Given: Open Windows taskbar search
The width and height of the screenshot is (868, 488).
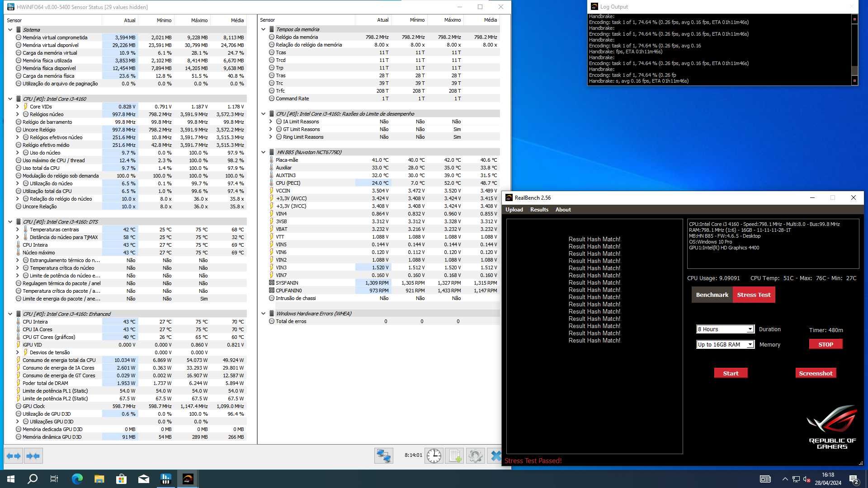Looking at the screenshot, I should pyautogui.click(x=33, y=479).
